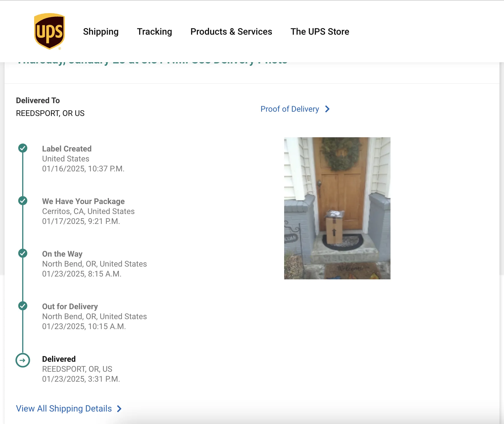
Task: Click Cerritos, CA, United States location
Action: 88,211
